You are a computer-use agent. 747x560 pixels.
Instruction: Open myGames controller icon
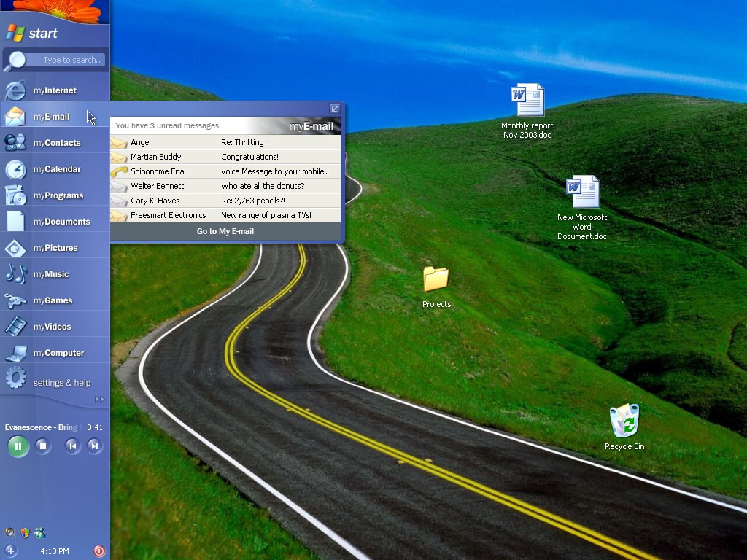coord(15,300)
